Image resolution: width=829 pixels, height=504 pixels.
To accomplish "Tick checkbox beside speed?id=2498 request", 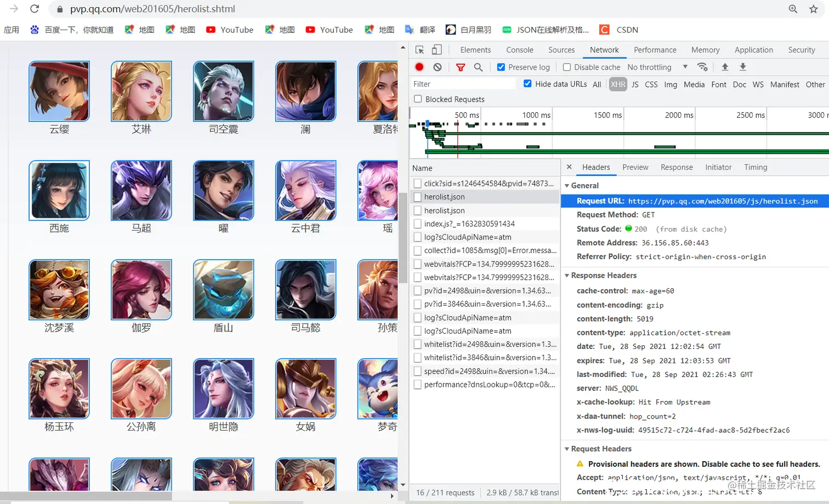I will [418, 371].
